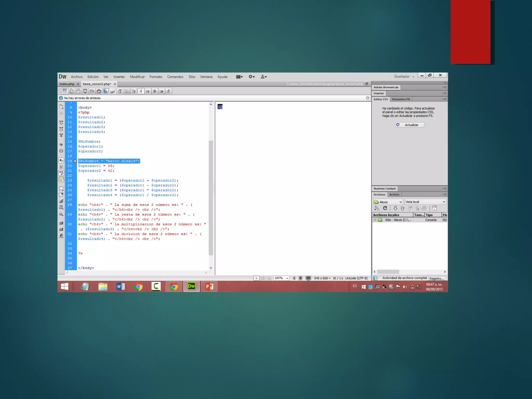The image size is (532, 399).
Task: Toggle the :v visited style rendering button
Action: click(148, 91)
